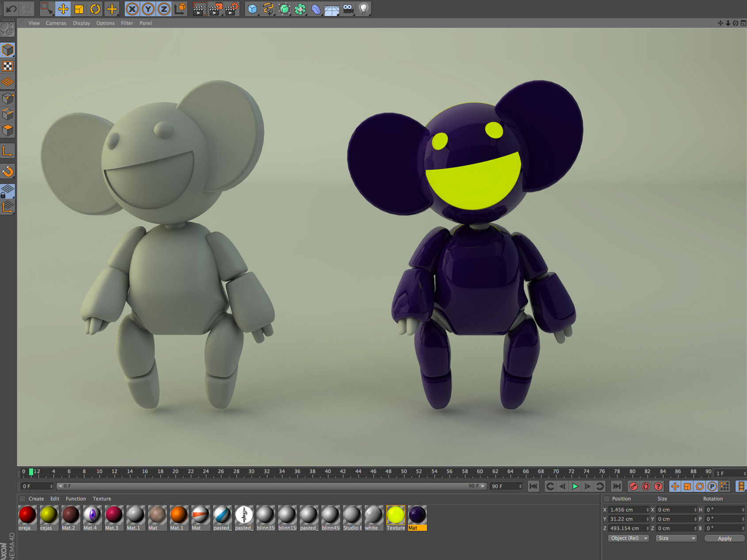
Task: Open the Cameras menu
Action: [x=56, y=23]
